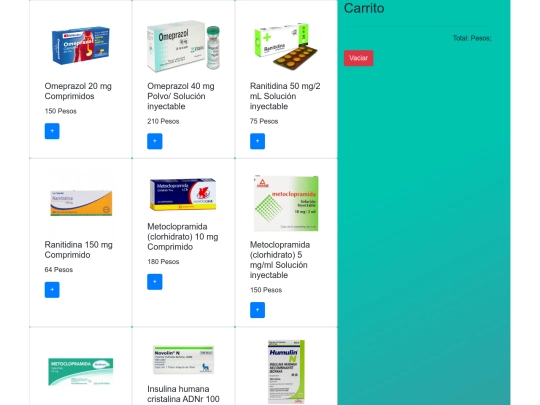
Task: Open the Novolin N insulin box image
Action: (183, 360)
